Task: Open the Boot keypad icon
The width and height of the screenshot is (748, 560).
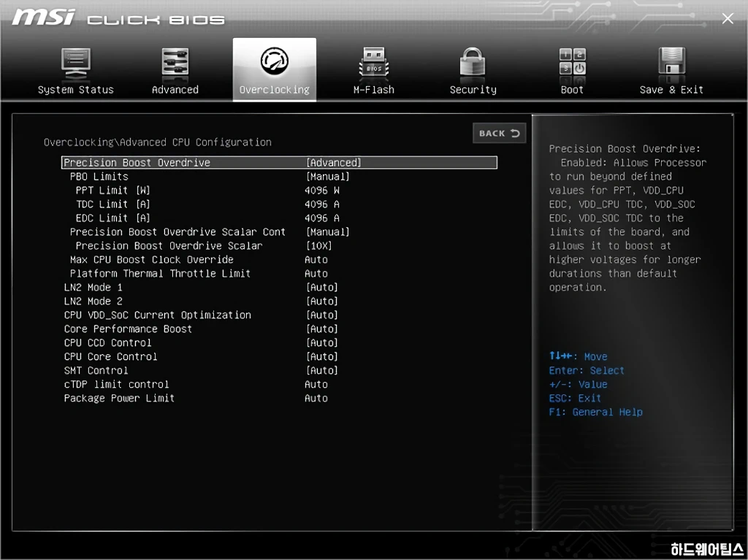Action: 573,61
